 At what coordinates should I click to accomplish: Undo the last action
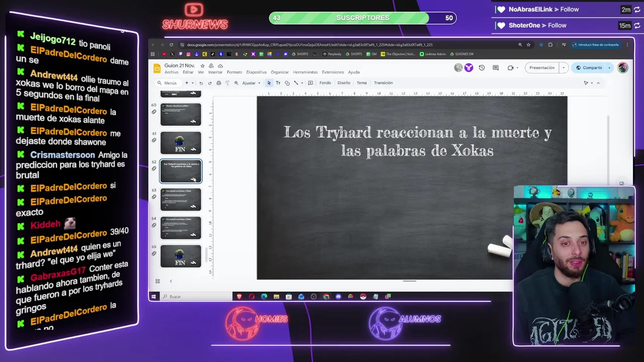click(x=201, y=83)
